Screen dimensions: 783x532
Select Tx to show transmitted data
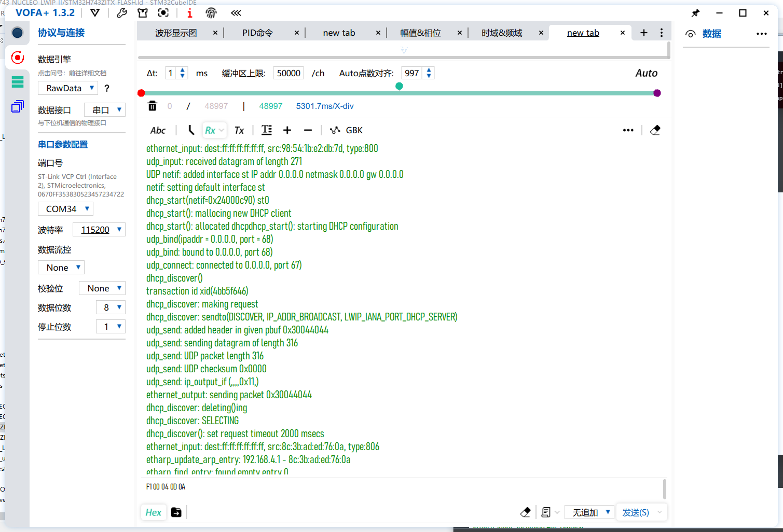[239, 130]
